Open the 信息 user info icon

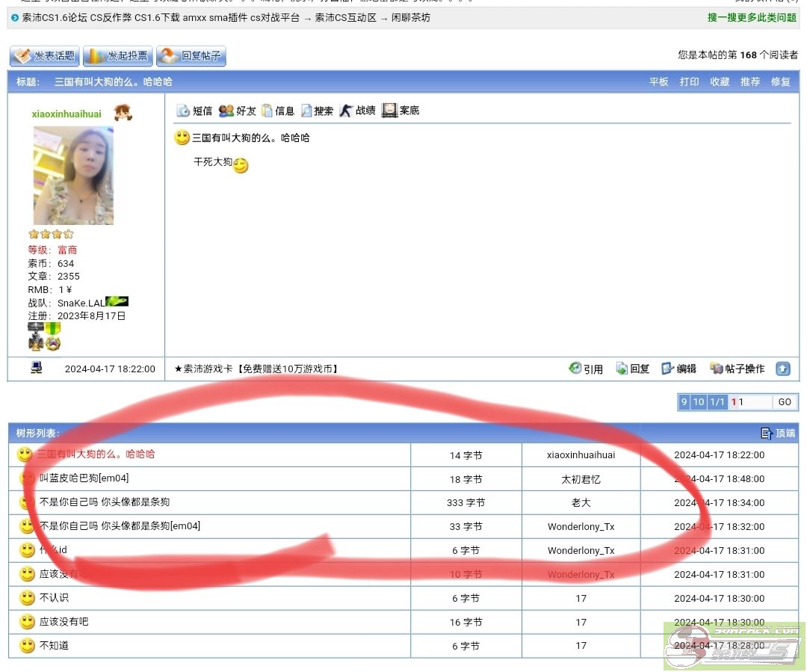click(x=267, y=111)
